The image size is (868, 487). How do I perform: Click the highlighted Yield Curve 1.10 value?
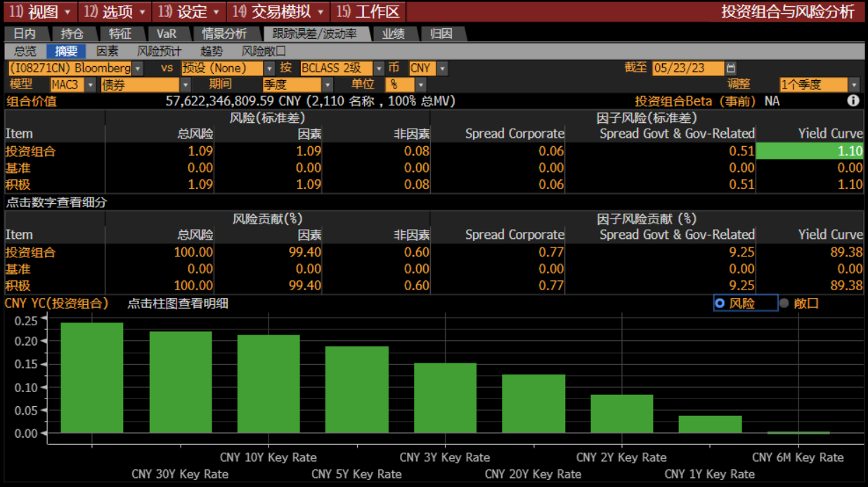[x=809, y=150]
